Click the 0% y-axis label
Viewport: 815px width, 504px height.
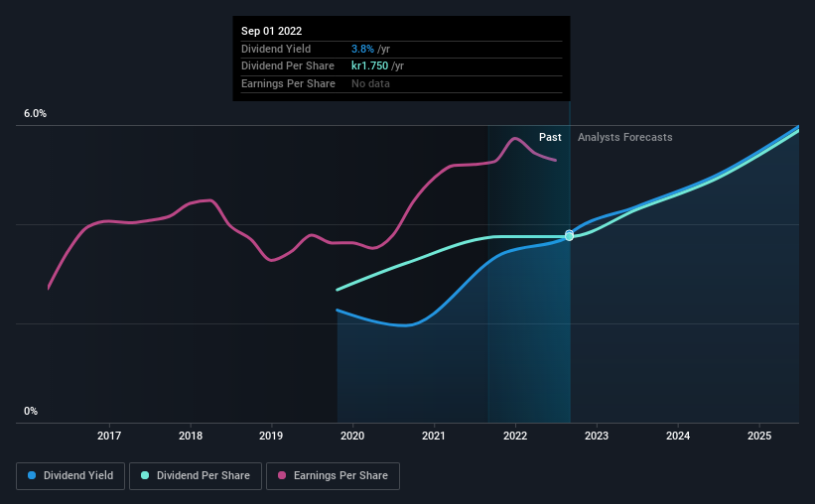point(31,411)
